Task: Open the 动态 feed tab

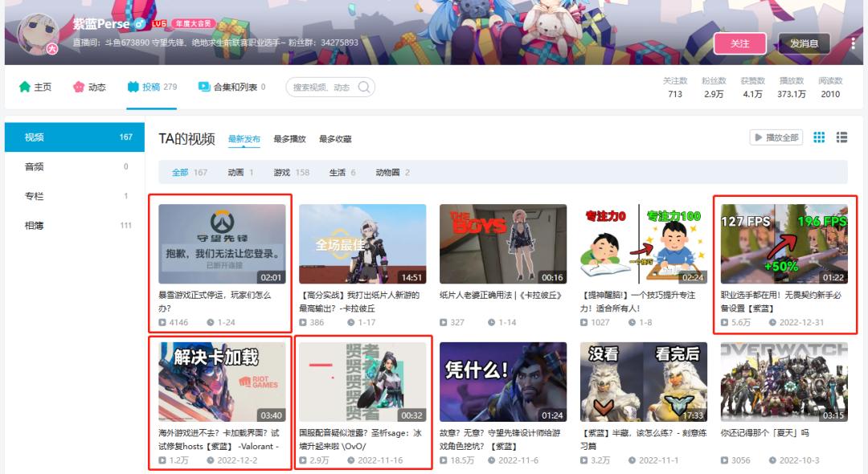Action: pos(89,87)
